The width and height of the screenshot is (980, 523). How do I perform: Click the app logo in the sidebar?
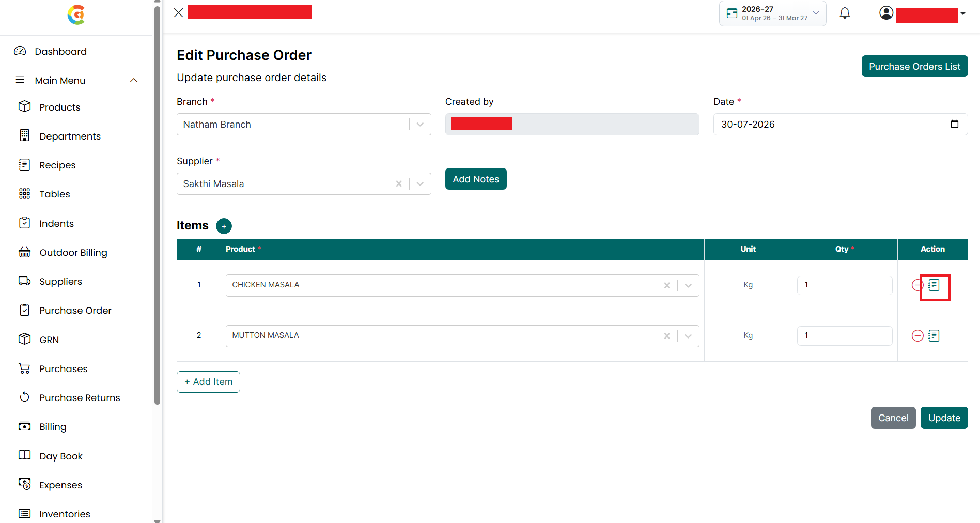(x=76, y=14)
